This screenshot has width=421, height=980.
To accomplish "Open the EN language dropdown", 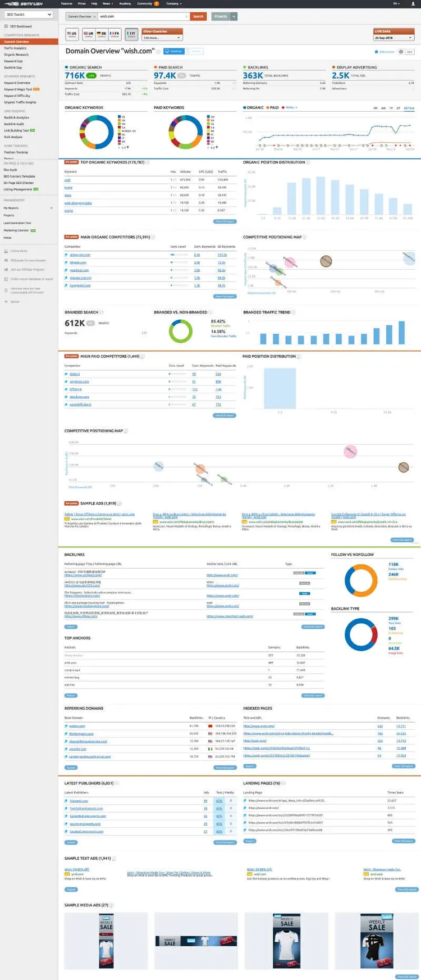I will tap(396, 3).
